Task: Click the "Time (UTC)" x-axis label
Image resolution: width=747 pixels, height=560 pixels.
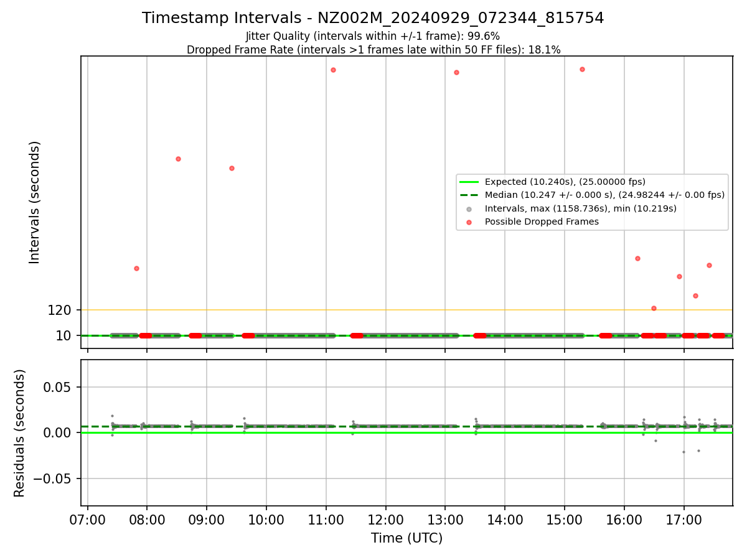Action: pyautogui.click(x=406, y=538)
